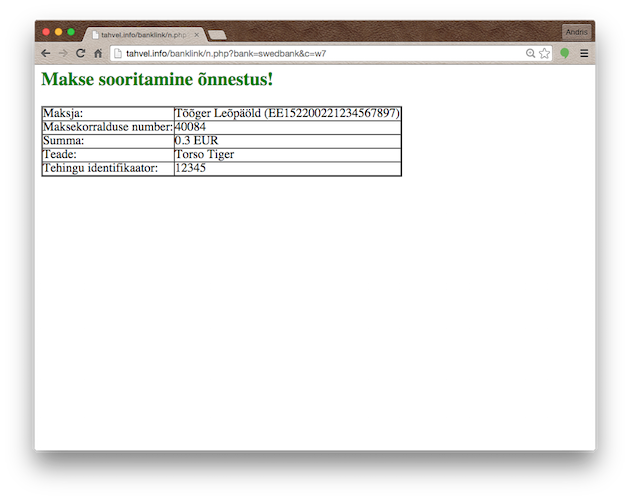
Task: Go to the browser home page
Action: pos(98,53)
